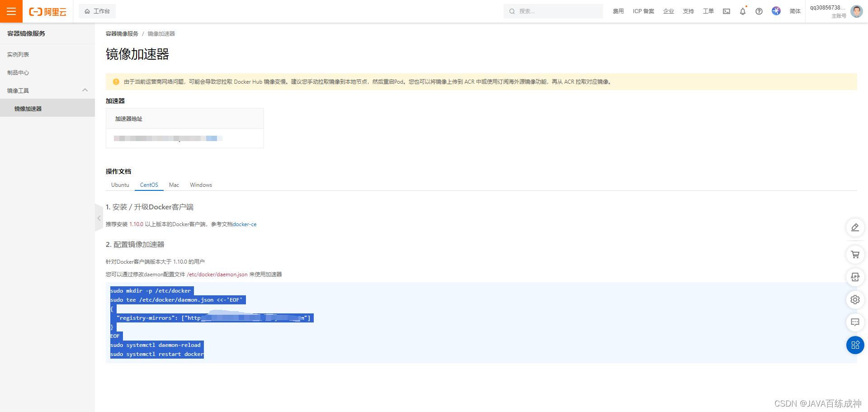Open the user avatar account menu

(x=856, y=11)
